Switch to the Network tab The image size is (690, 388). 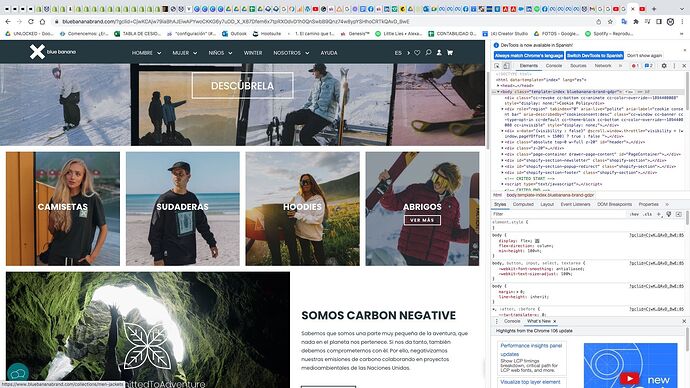tap(602, 66)
